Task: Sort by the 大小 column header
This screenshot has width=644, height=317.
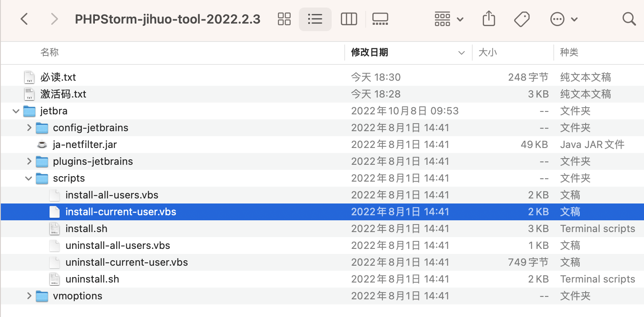Action: 487,52
